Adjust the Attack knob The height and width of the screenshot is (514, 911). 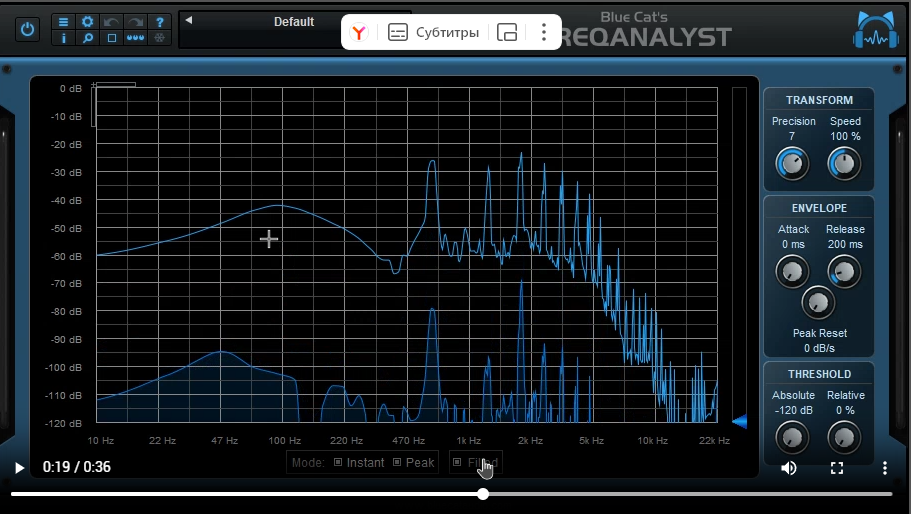coord(792,271)
